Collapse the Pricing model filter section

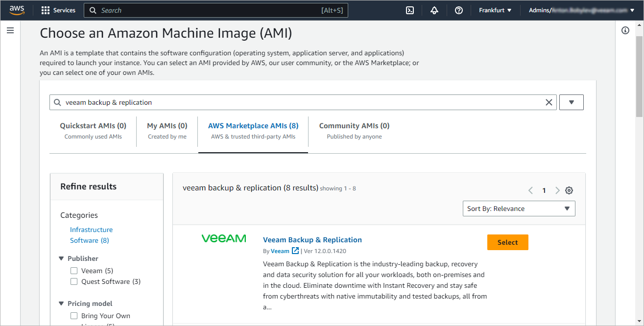[62, 303]
